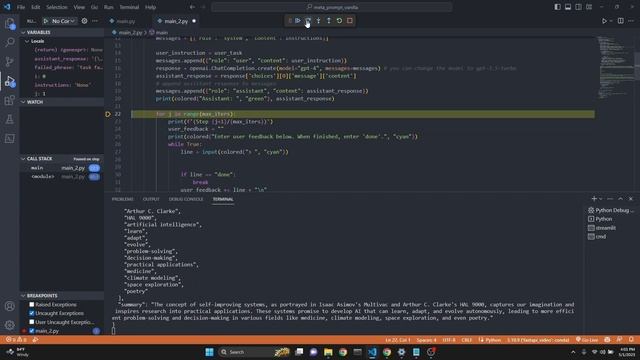Collapse the BREAKPOINTS section

[x=62, y=296]
